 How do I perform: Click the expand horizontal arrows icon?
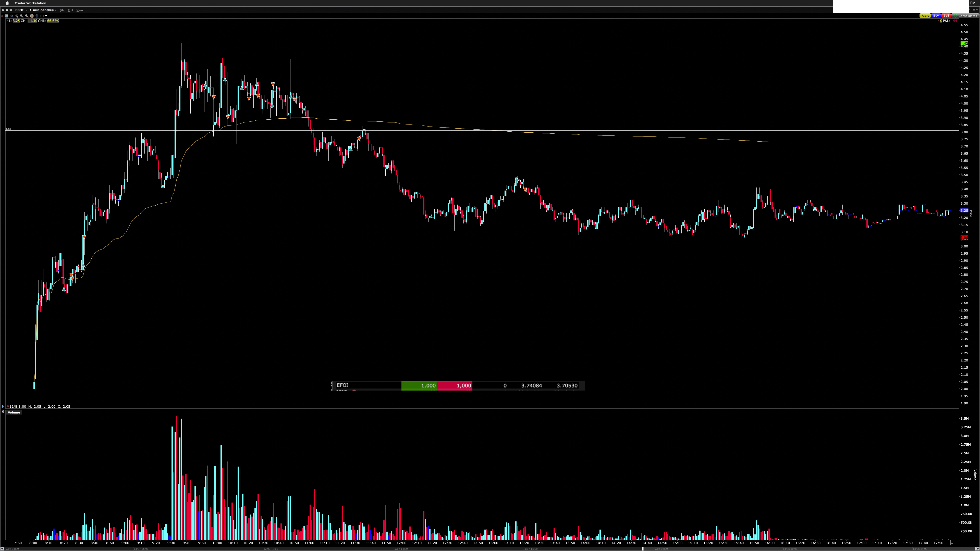[37, 16]
